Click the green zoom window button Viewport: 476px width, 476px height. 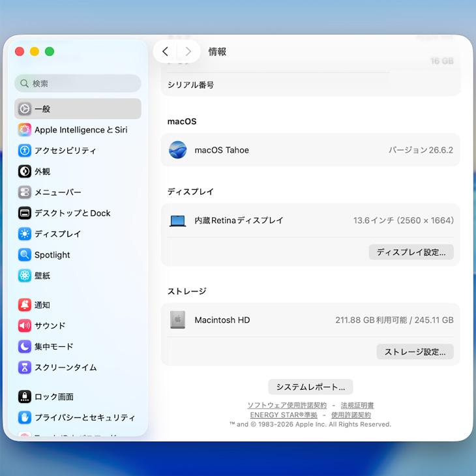50,52
